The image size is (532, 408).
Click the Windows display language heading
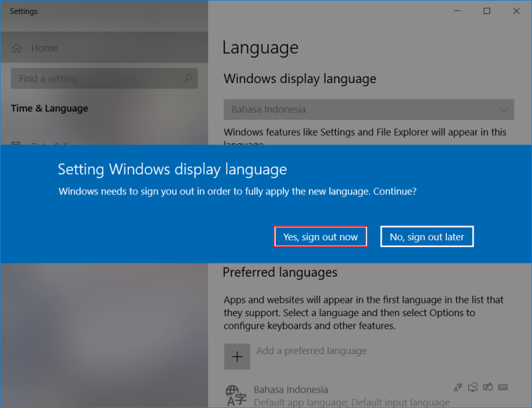point(300,79)
